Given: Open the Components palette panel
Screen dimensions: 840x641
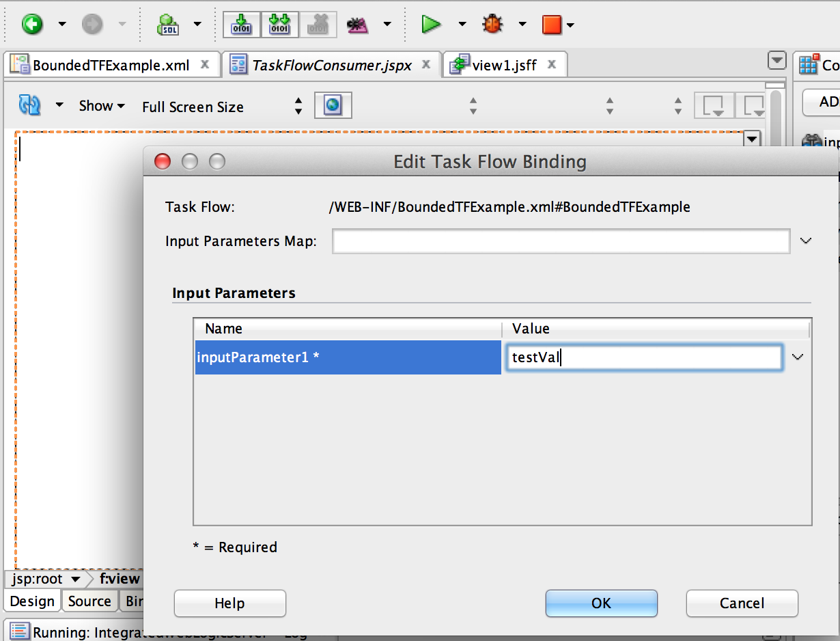Looking at the screenshot, I should pyautogui.click(x=817, y=64).
